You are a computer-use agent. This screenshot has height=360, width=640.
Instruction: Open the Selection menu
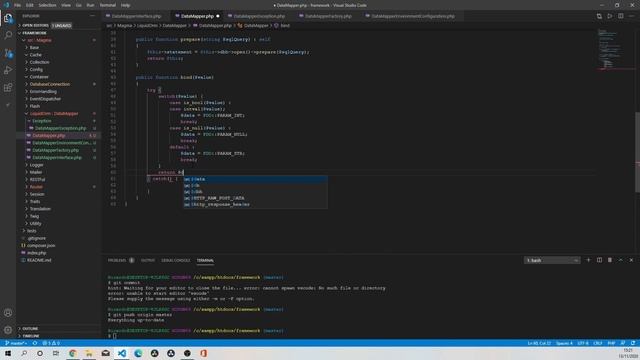pos(47,5)
